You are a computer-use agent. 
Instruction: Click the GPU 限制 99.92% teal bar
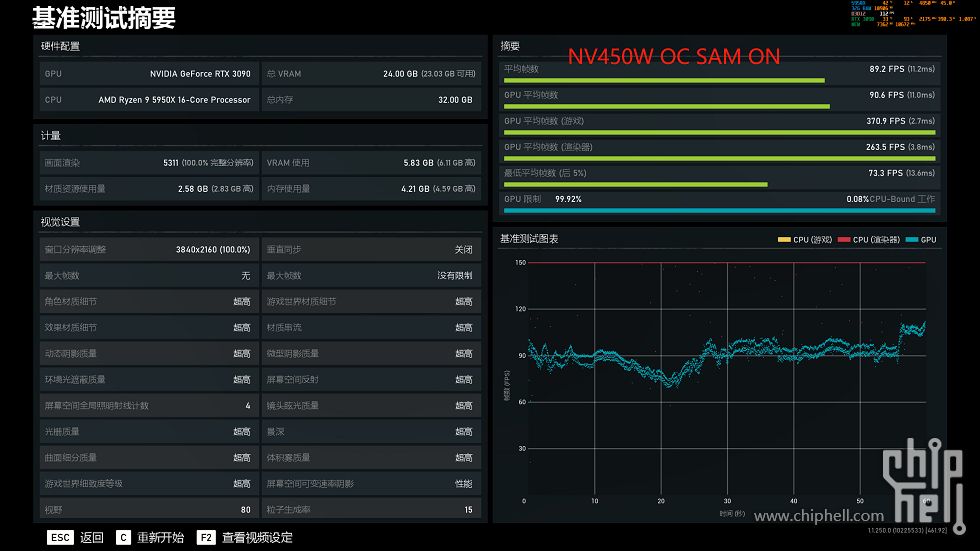click(719, 211)
